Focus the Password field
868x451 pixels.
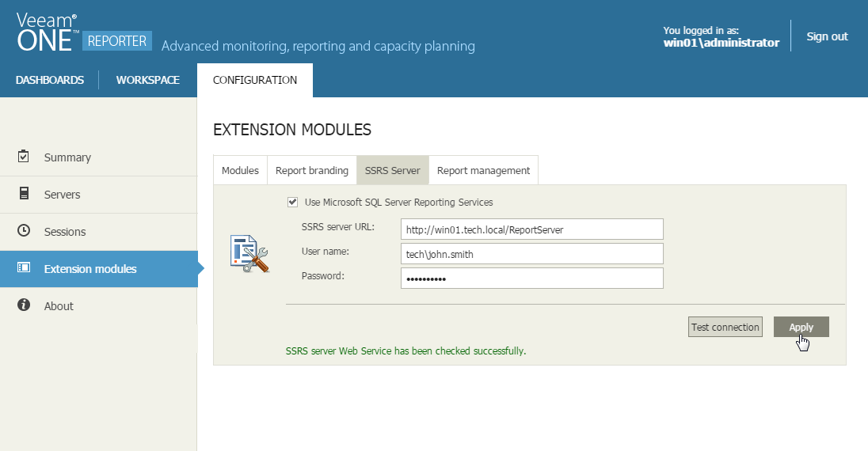click(x=532, y=279)
